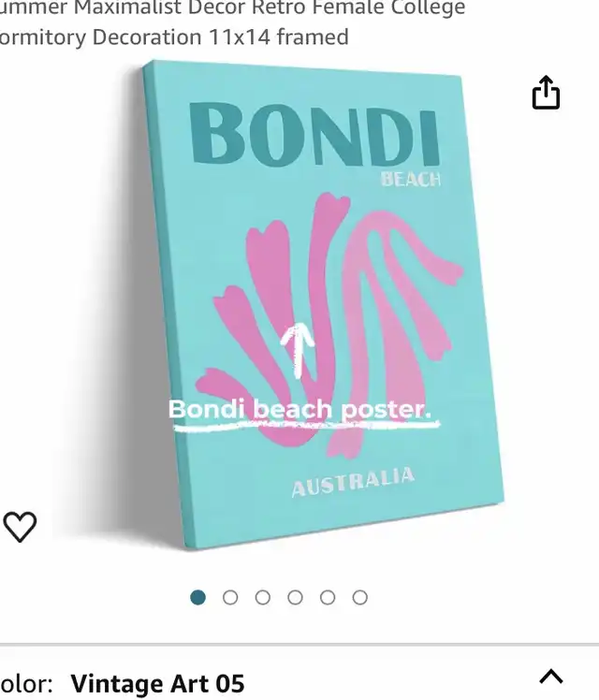
Task: Tap the 'Color:' label
Action: pyautogui.click(x=27, y=683)
